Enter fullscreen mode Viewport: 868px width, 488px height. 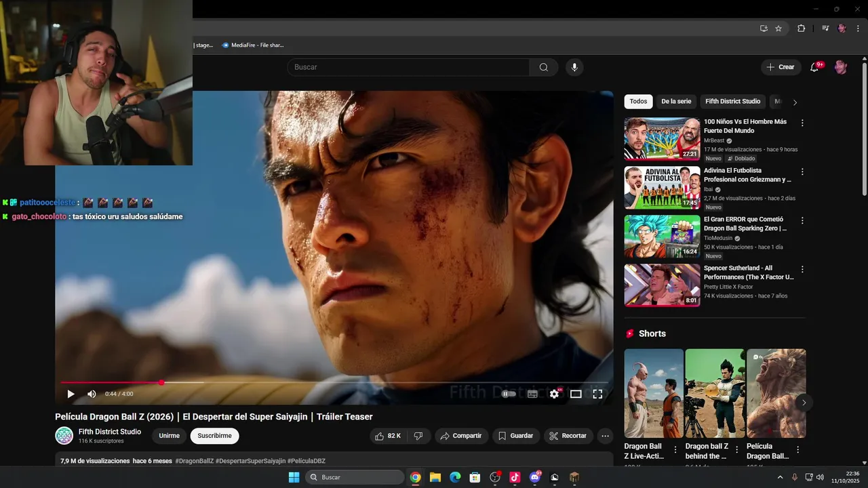click(597, 394)
